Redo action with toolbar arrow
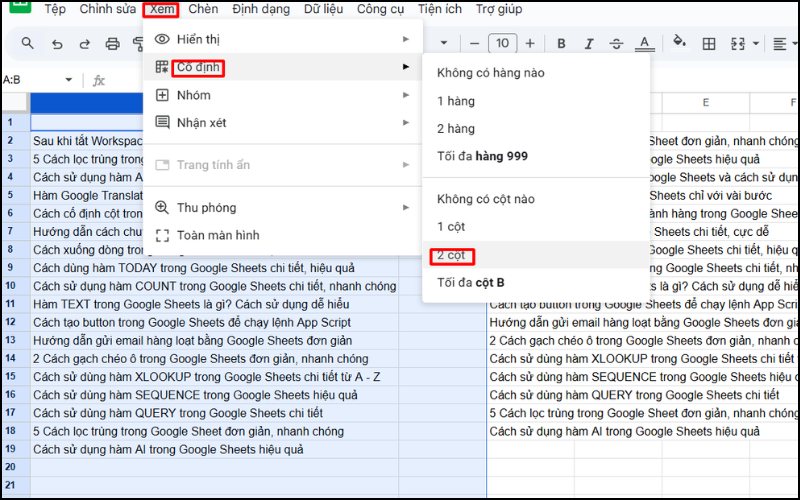The width and height of the screenshot is (800, 500). 84,44
